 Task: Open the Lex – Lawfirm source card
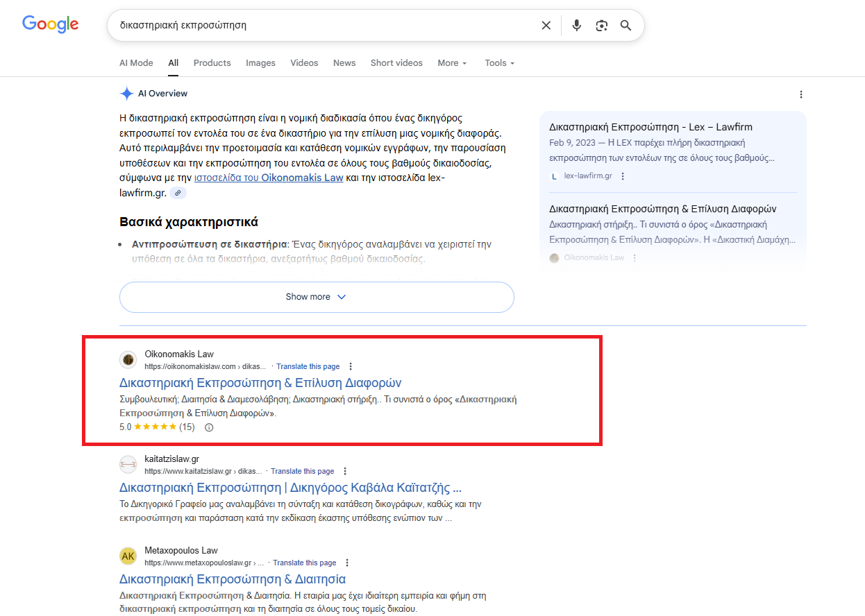650,128
